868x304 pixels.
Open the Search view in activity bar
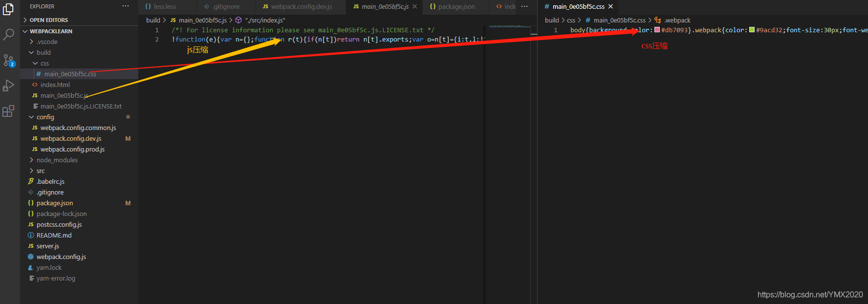point(8,34)
